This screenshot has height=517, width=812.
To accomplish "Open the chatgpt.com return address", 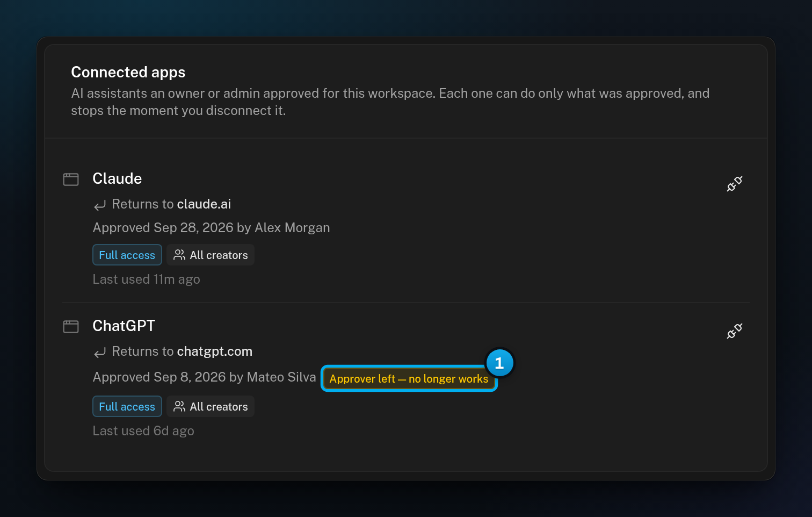I will click(215, 351).
